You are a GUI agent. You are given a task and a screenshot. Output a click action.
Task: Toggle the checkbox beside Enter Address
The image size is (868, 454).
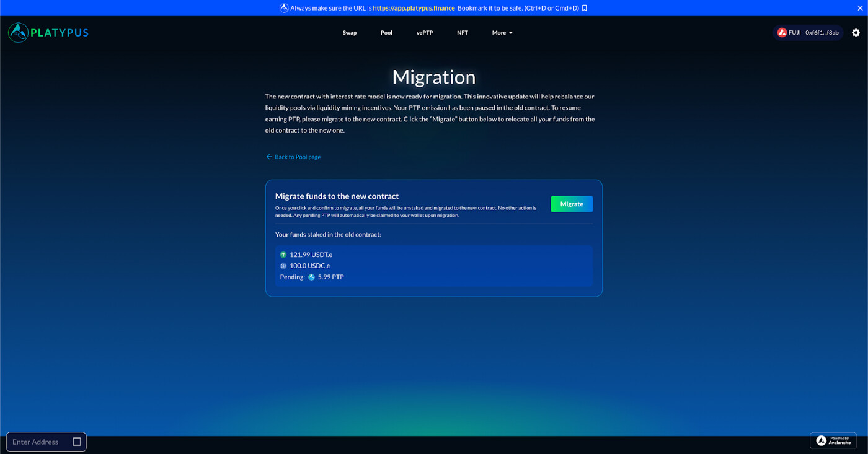coord(77,442)
